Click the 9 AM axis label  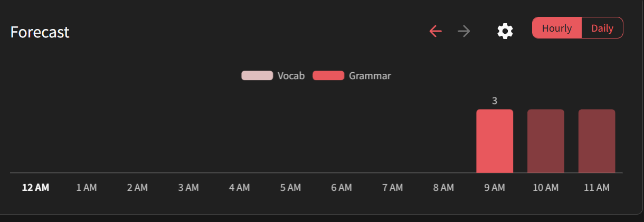pyautogui.click(x=495, y=188)
